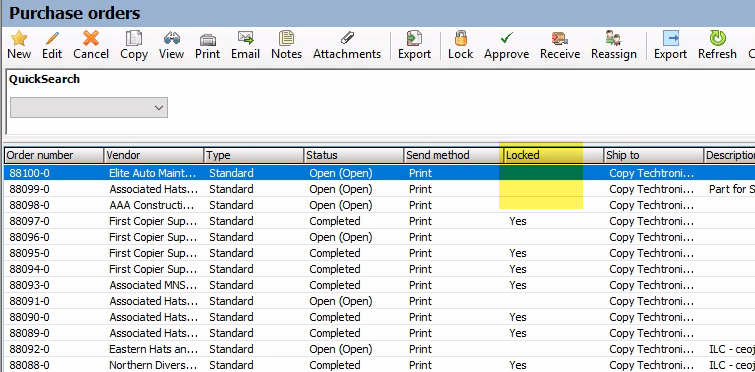Select order 88093-0 row
755x372 pixels.
(379, 285)
